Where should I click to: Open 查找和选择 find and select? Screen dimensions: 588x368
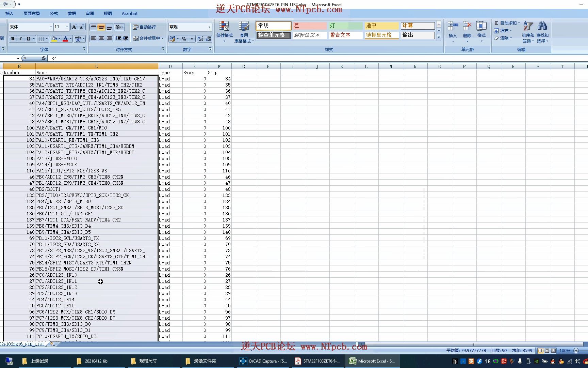542,32
